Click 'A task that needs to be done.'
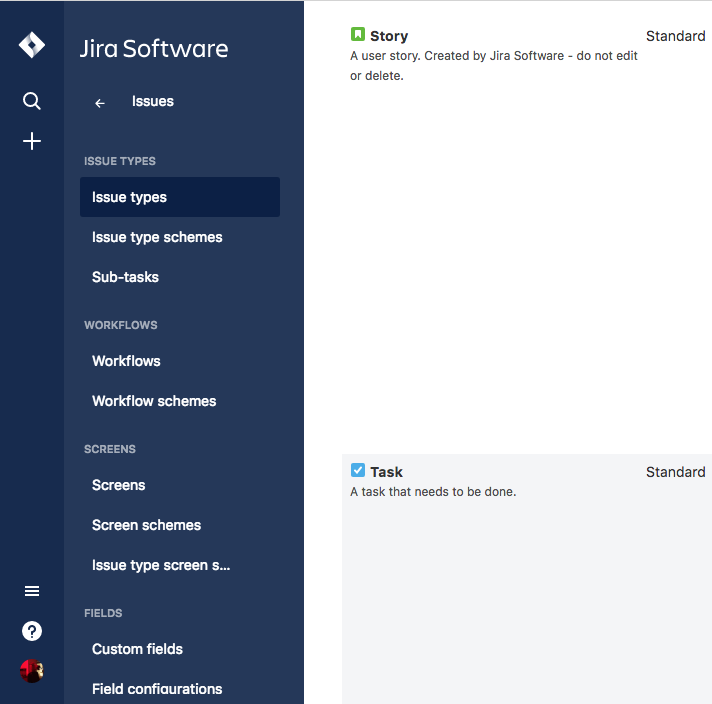 pyautogui.click(x=433, y=492)
